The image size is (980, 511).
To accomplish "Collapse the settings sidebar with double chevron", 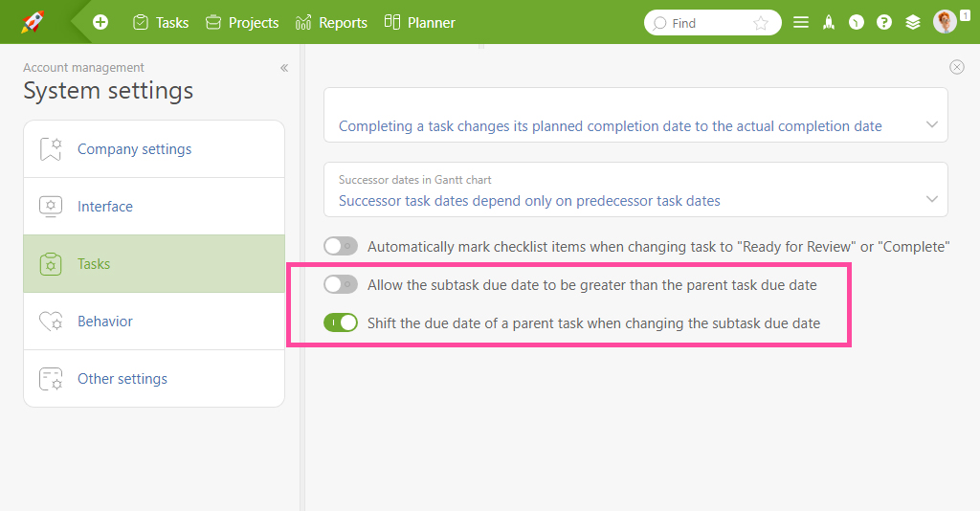I will pyautogui.click(x=284, y=68).
